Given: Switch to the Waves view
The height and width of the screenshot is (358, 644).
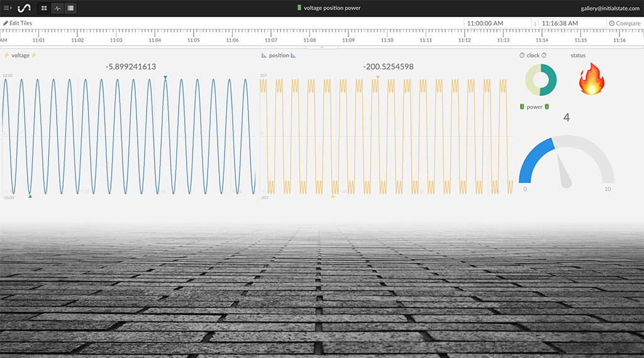Looking at the screenshot, I should coord(57,8).
